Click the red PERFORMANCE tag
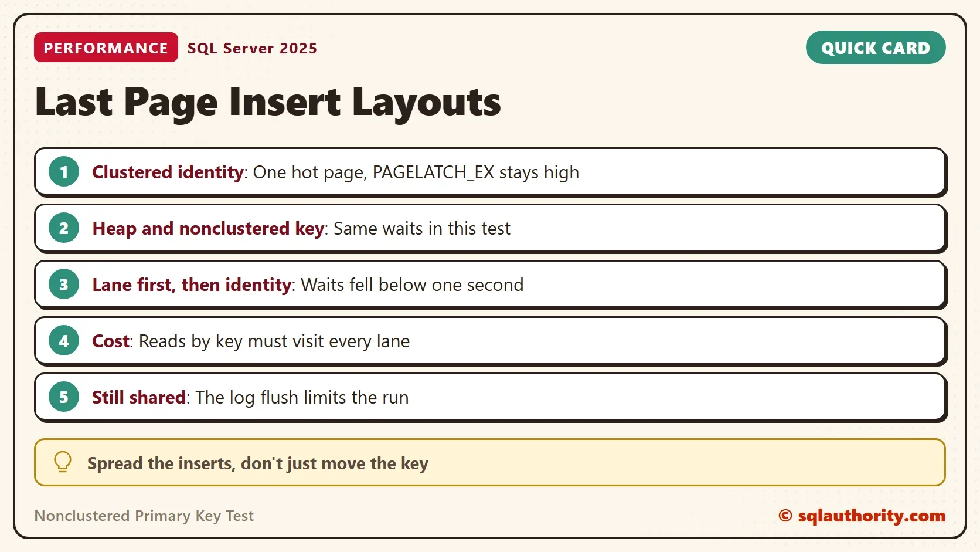This screenshot has width=980, height=552. [106, 48]
